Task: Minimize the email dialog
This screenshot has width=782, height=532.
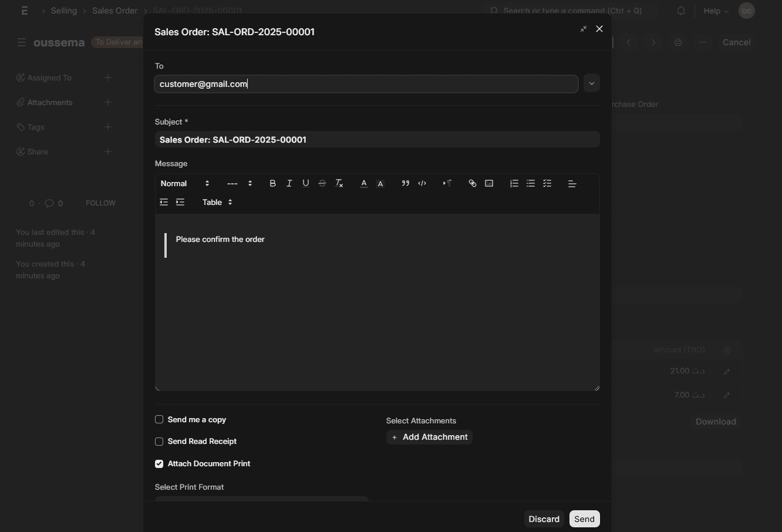Action: tap(583, 29)
